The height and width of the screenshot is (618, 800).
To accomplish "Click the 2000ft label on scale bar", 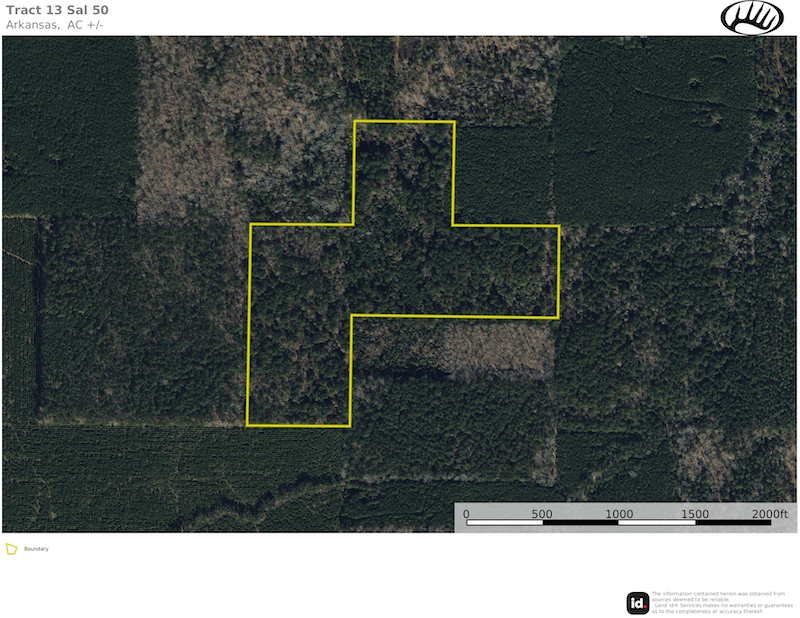I will click(x=768, y=514).
